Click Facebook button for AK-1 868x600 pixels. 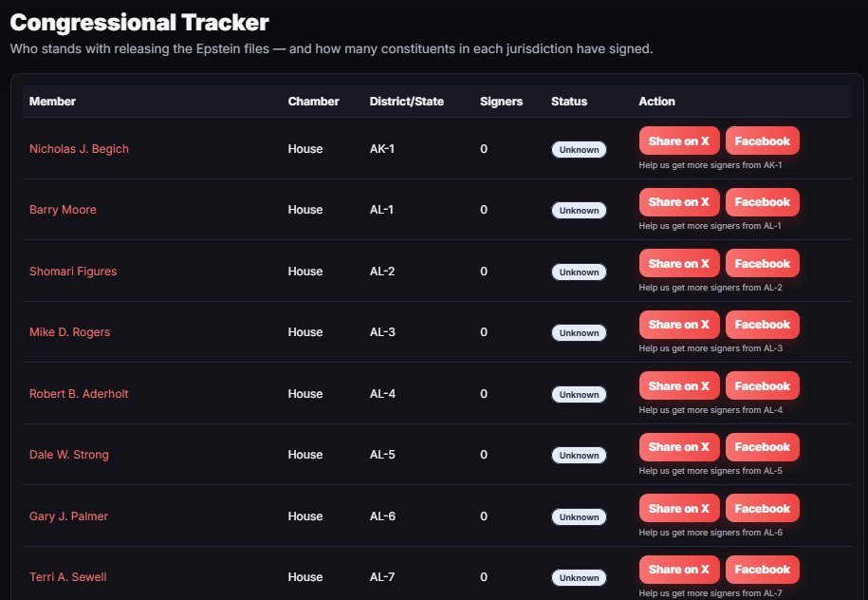(x=763, y=141)
